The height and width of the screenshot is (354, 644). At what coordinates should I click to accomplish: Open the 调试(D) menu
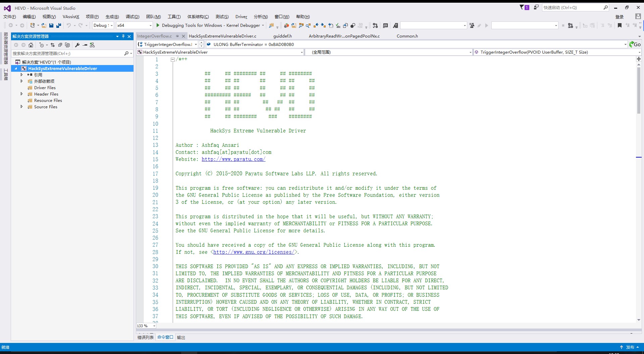point(132,17)
